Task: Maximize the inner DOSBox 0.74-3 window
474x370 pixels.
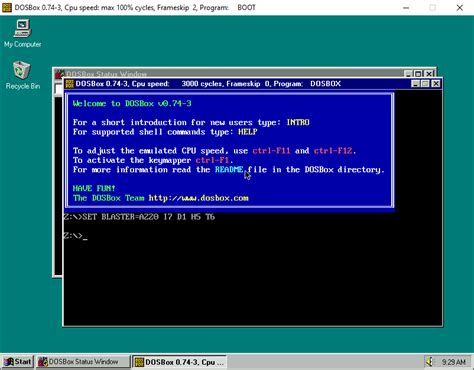Action: pyautogui.click(x=425, y=84)
